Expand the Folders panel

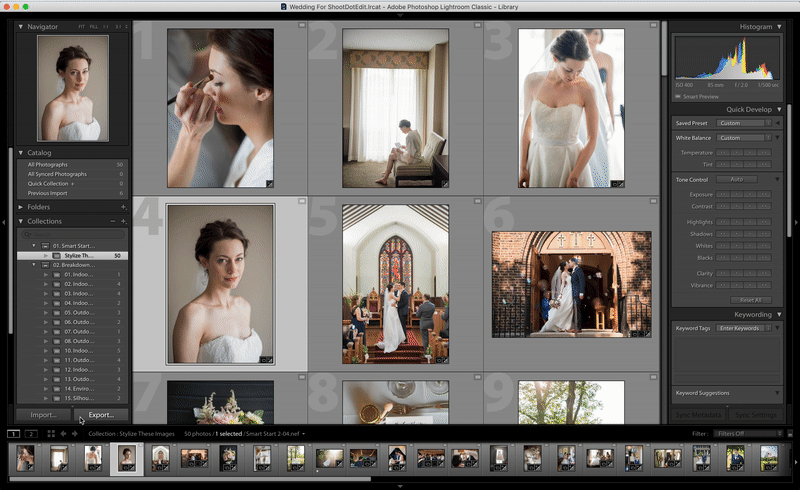[21, 207]
